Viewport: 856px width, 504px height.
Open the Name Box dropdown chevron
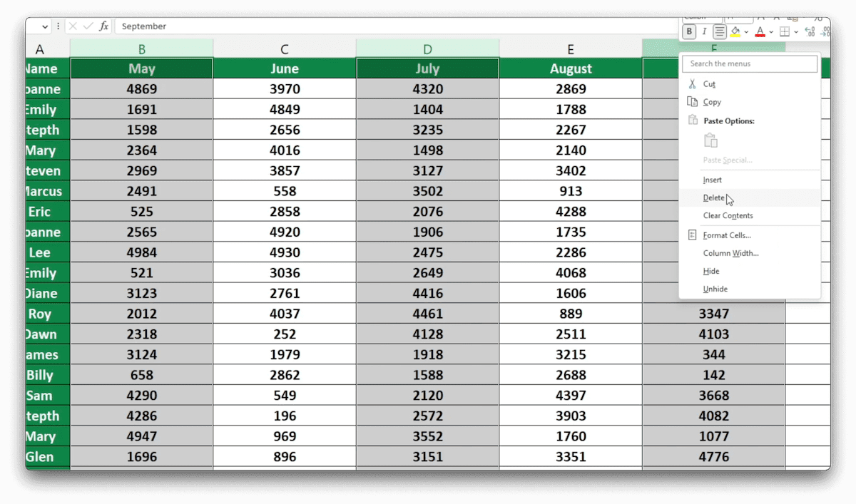pyautogui.click(x=45, y=26)
